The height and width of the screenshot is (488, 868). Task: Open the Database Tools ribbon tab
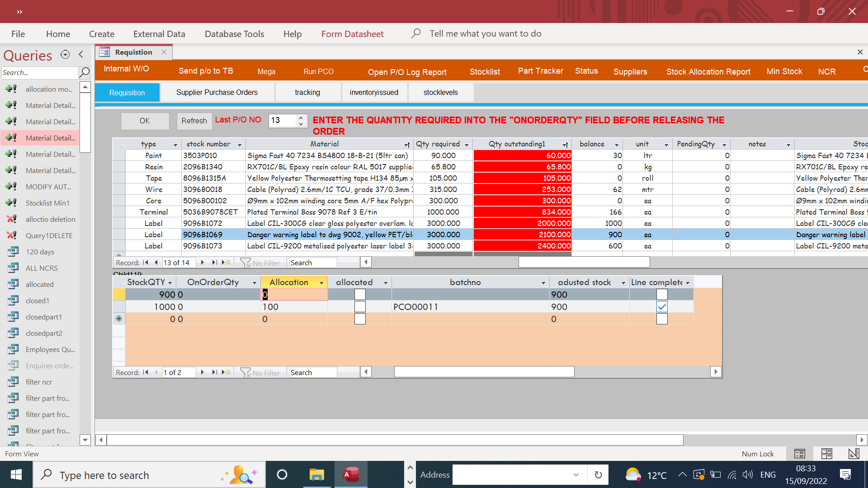pos(234,34)
